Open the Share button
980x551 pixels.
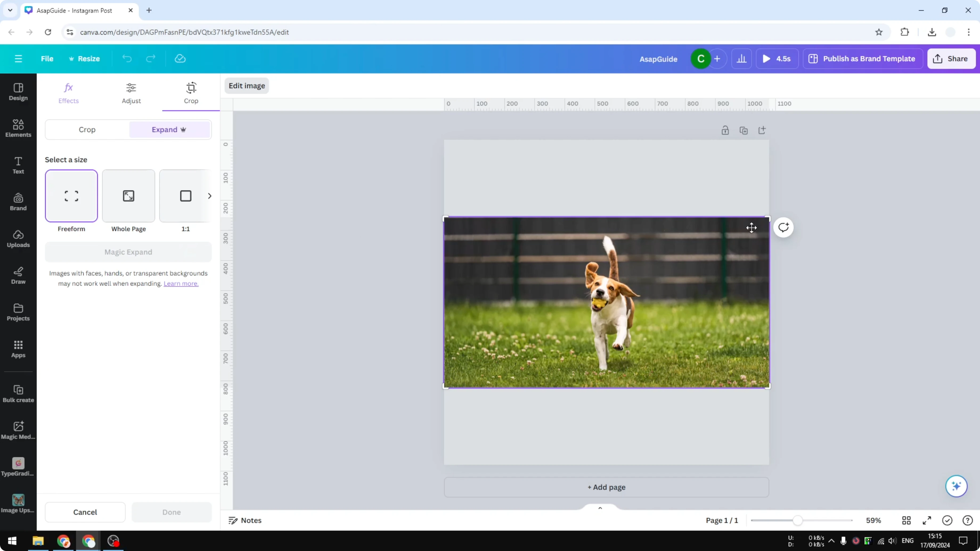pyautogui.click(x=951, y=59)
